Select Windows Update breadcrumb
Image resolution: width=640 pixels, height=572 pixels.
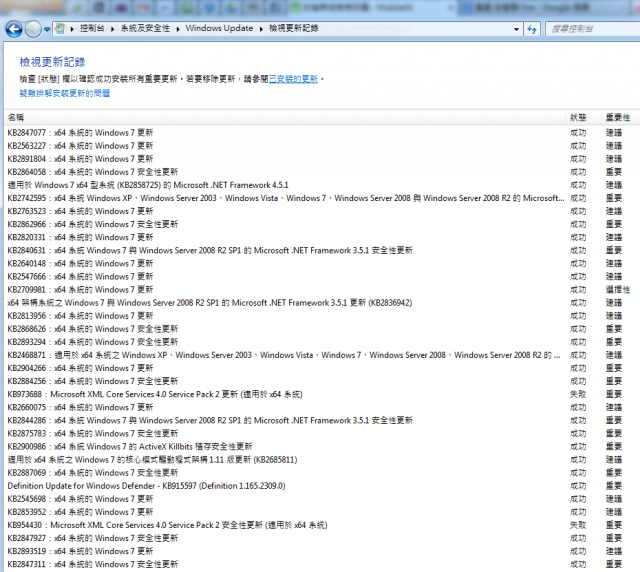219,28
